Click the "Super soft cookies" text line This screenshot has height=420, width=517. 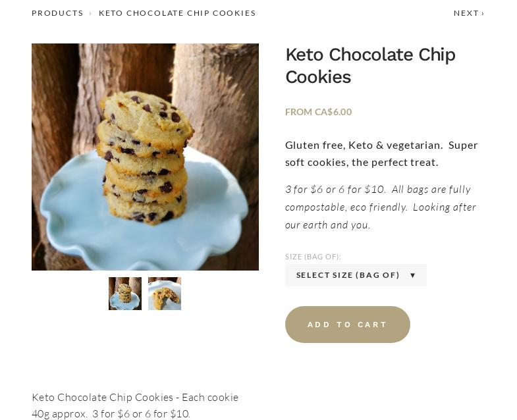362,162
